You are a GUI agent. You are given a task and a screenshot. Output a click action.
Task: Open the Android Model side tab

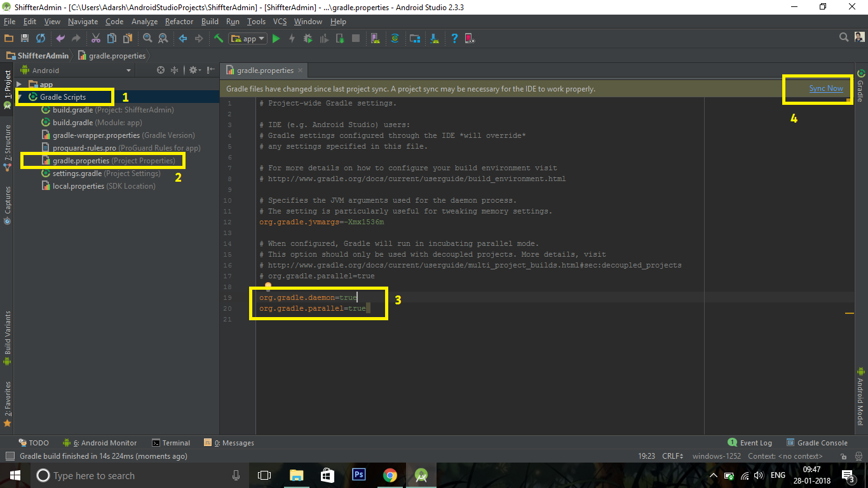pos(861,397)
